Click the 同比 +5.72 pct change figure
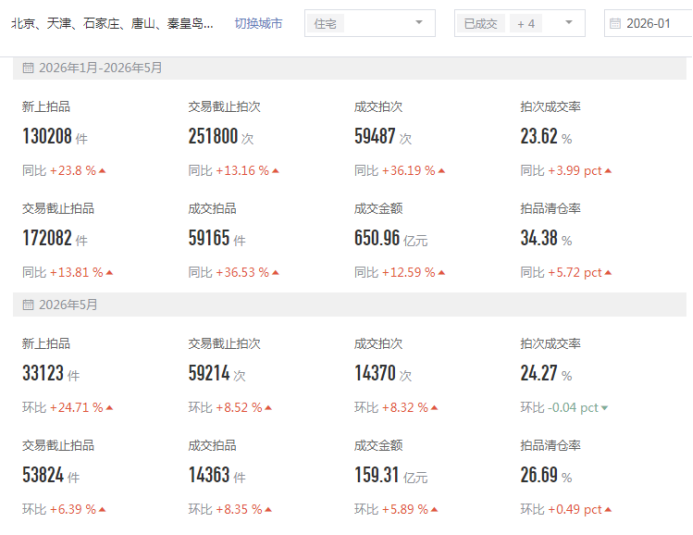The height and width of the screenshot is (535, 693). pyautogui.click(x=566, y=273)
